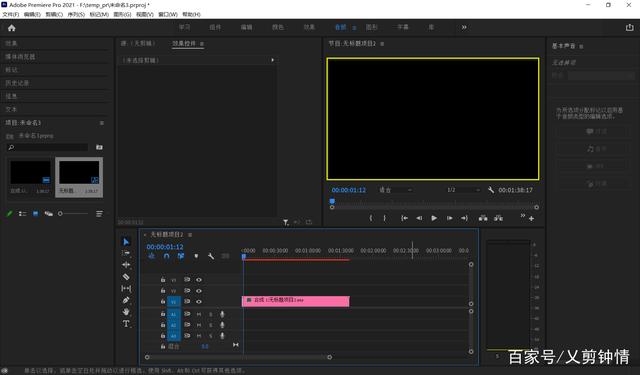The image size is (640, 375).
Task: Play the sequence in Program monitor
Action: (434, 218)
